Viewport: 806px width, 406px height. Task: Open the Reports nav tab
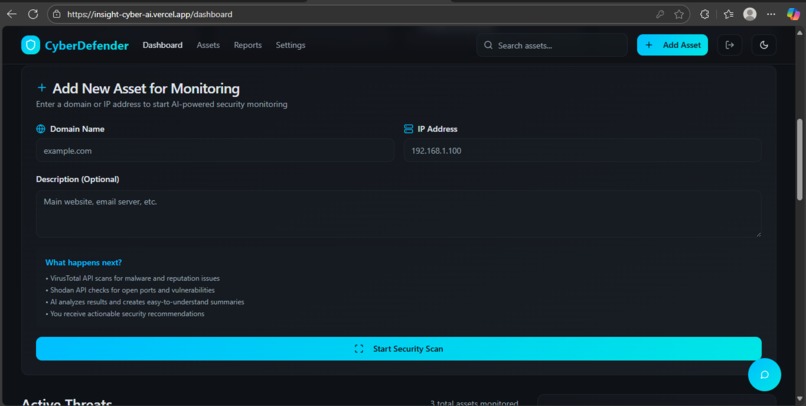coord(248,45)
